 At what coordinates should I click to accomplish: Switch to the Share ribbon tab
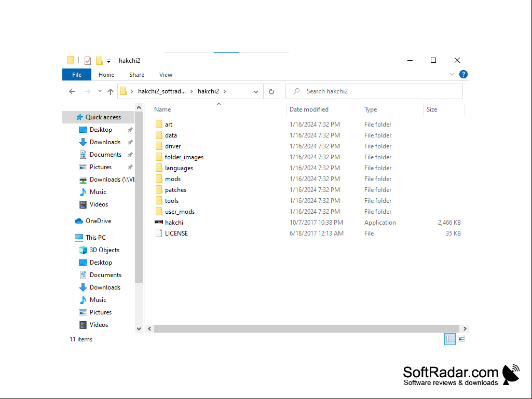(x=137, y=75)
